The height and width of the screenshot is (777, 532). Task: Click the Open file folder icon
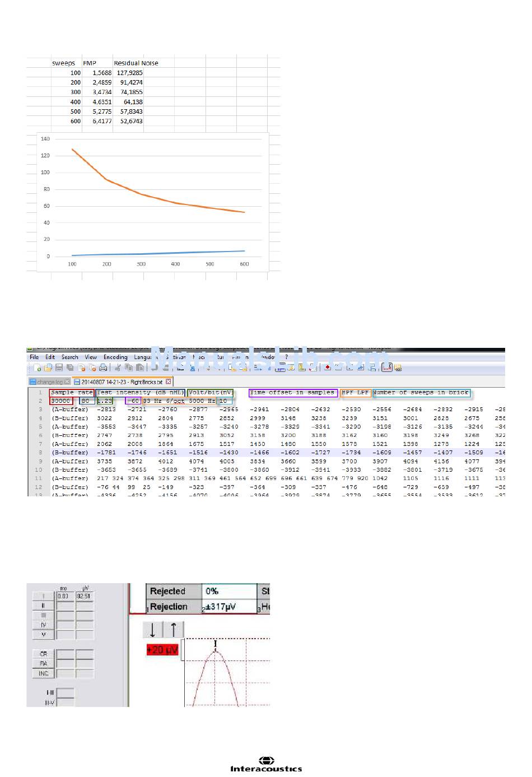48,368
